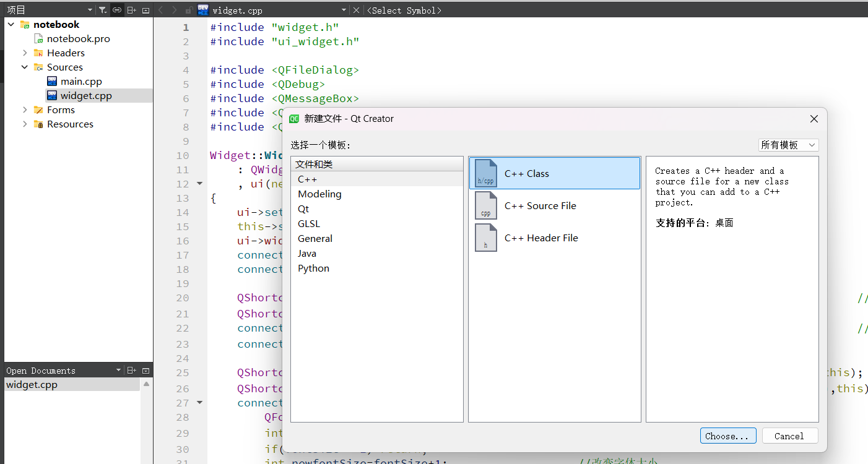Click the DEV file icon beside widget.cpp in the editor toolbar
Viewport: 868px width, 464px height.
(x=202, y=10)
